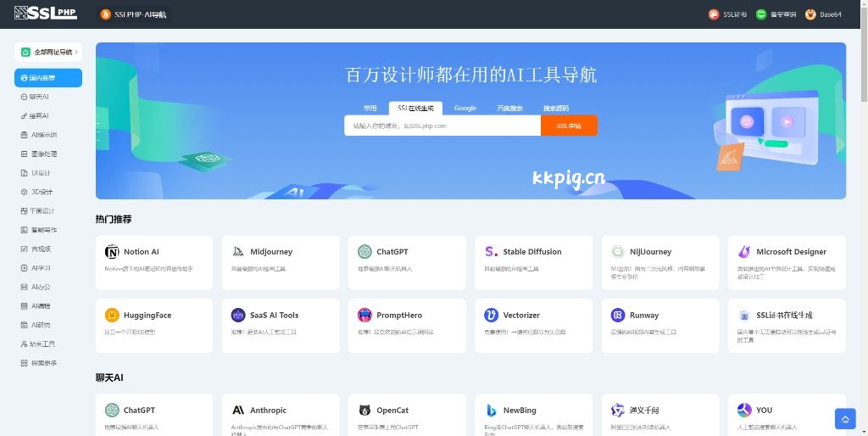Viewport: 868px width, 436px height.
Task: Click the HuggingFace card title
Action: tap(147, 316)
